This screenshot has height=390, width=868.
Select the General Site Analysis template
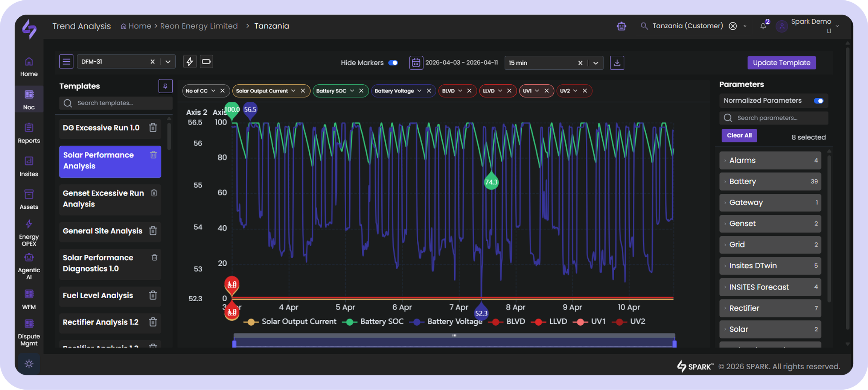(102, 231)
